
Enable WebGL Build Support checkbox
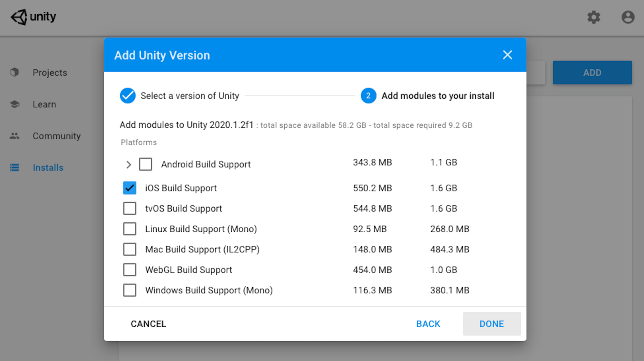[x=130, y=270]
